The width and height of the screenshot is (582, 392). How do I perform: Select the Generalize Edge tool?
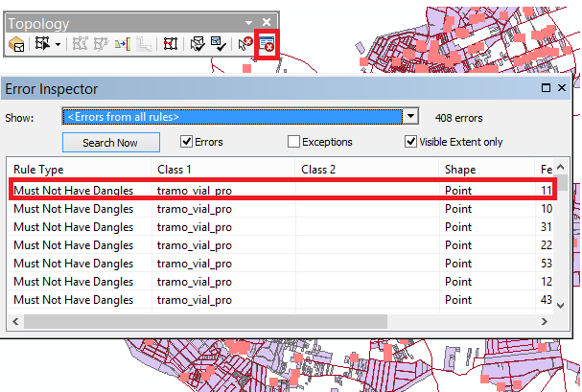(144, 44)
